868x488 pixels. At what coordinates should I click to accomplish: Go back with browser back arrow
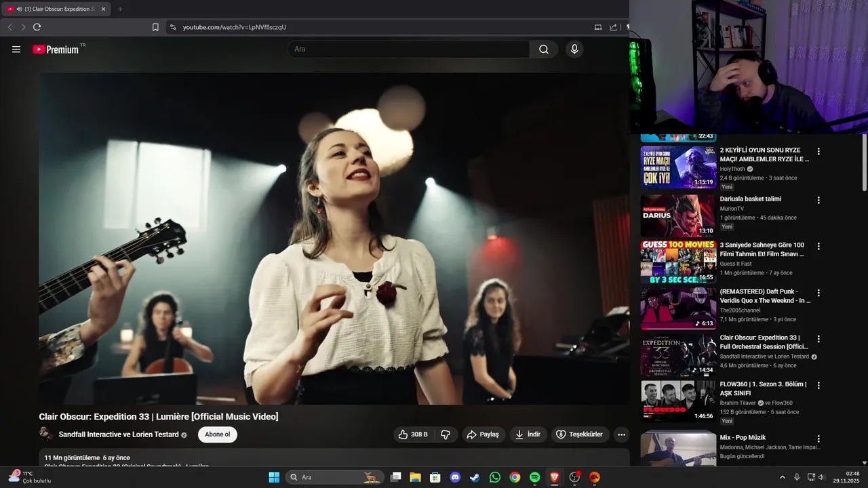[9, 27]
